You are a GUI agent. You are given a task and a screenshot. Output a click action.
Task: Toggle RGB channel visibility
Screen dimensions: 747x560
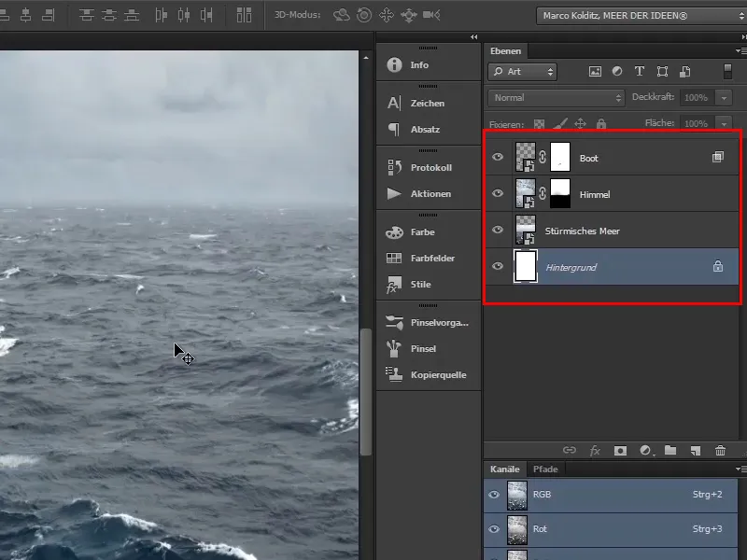click(x=494, y=495)
